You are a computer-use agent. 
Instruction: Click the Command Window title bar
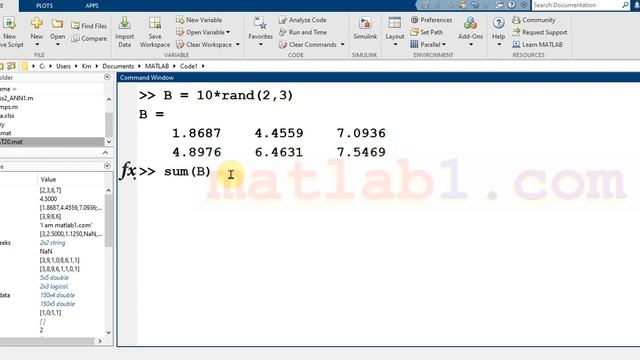pos(378,77)
